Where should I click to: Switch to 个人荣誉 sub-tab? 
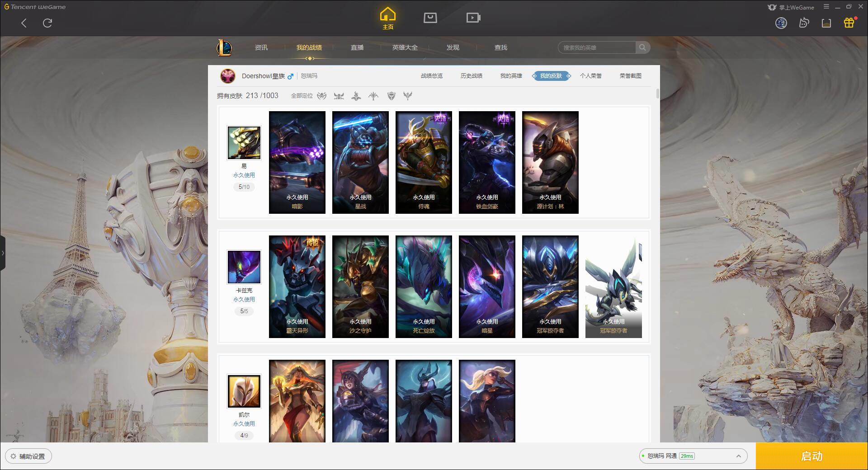click(x=591, y=76)
